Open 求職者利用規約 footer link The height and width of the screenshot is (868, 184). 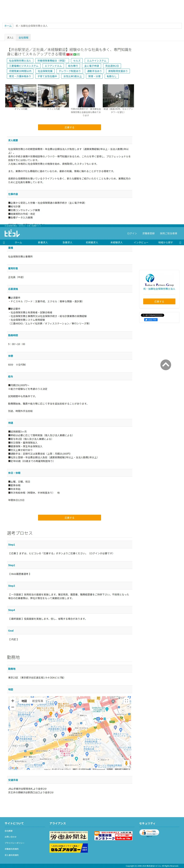[x=12, y=849]
